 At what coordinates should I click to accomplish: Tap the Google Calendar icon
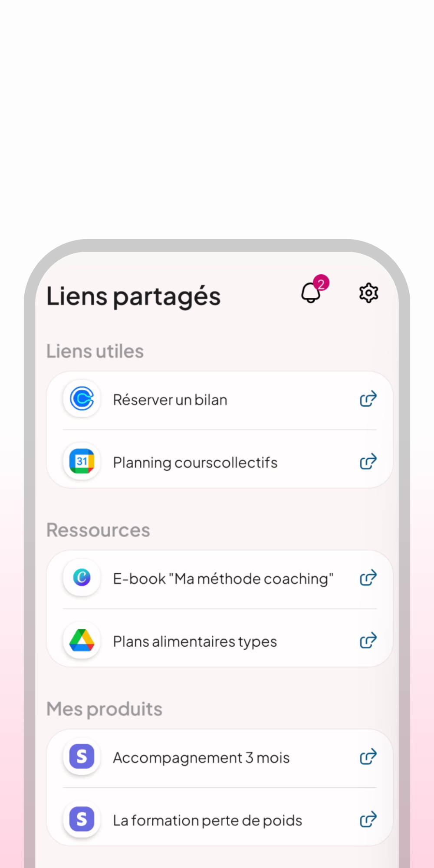82,461
